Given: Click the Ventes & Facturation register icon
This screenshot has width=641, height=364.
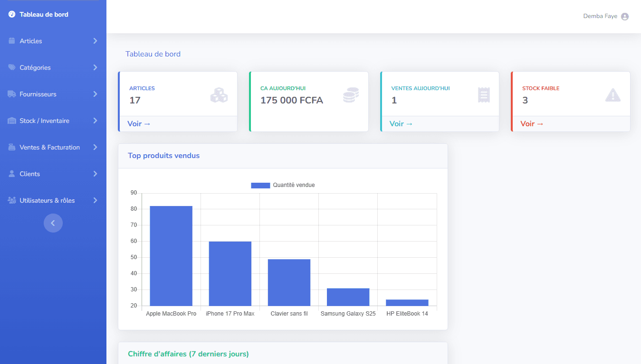Looking at the screenshot, I should (x=12, y=147).
